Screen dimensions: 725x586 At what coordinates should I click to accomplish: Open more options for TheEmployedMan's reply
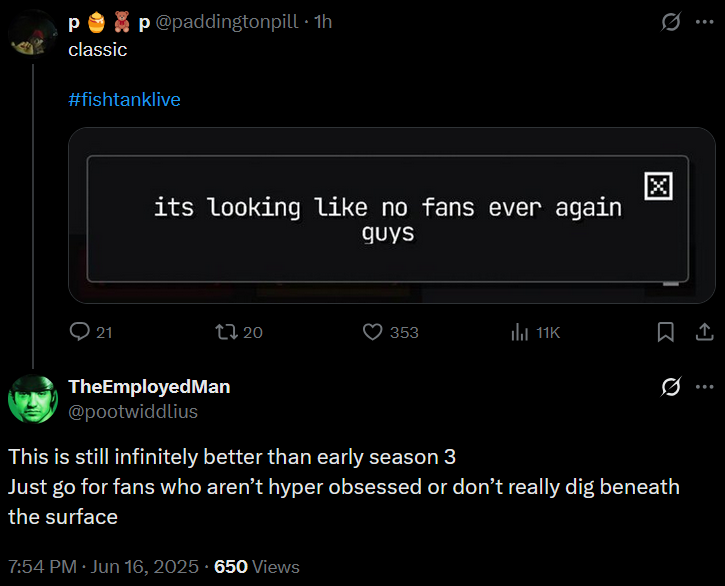point(705,387)
